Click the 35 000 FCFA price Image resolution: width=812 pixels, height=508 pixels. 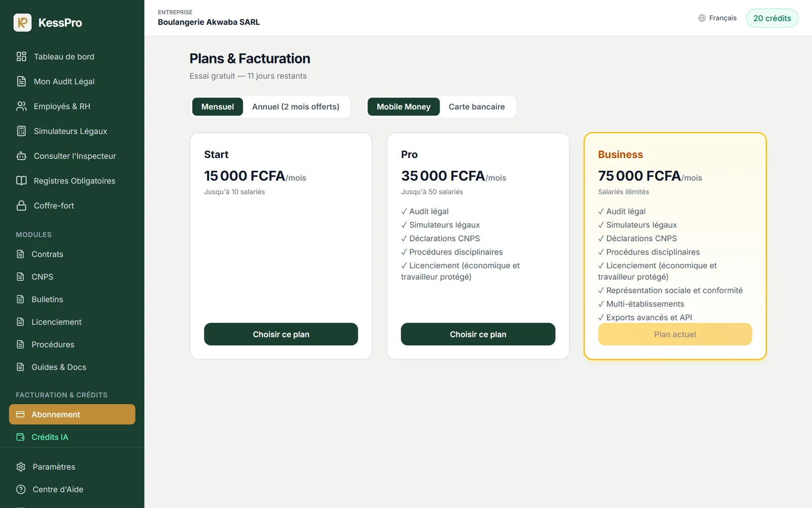tap(443, 176)
